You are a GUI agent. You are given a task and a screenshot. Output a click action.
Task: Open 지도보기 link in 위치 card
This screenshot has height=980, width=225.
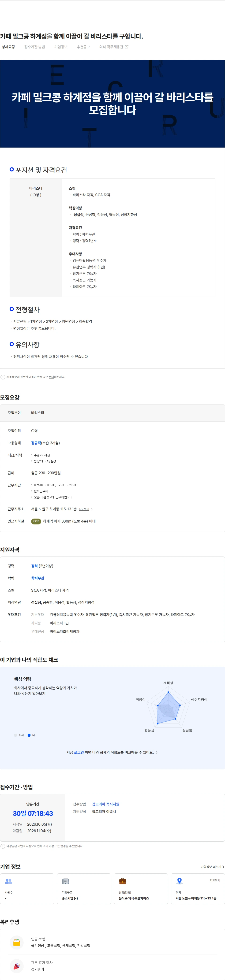[215, 880]
